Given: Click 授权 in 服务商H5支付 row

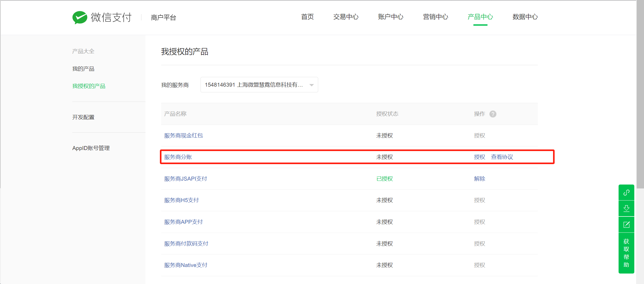Looking at the screenshot, I should (x=479, y=200).
